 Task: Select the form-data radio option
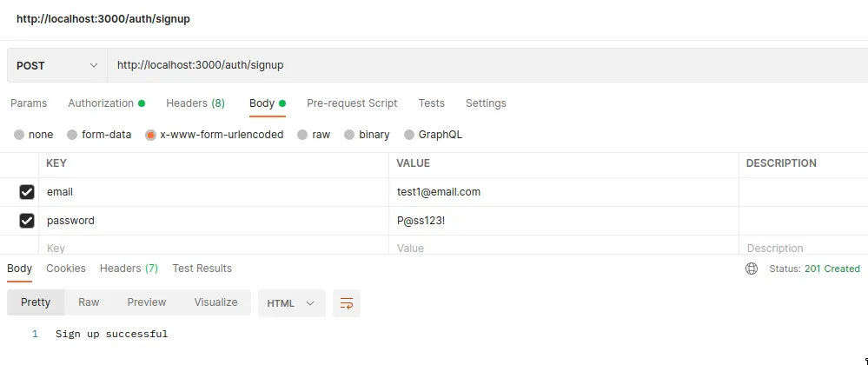click(x=73, y=135)
